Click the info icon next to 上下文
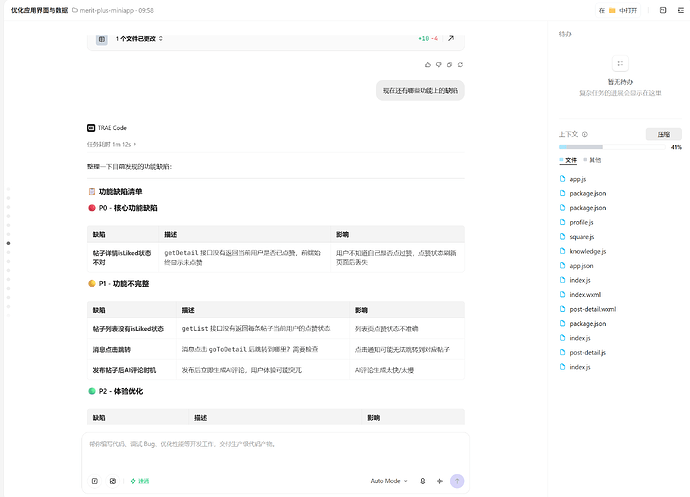The width and height of the screenshot is (690, 497). click(x=585, y=134)
